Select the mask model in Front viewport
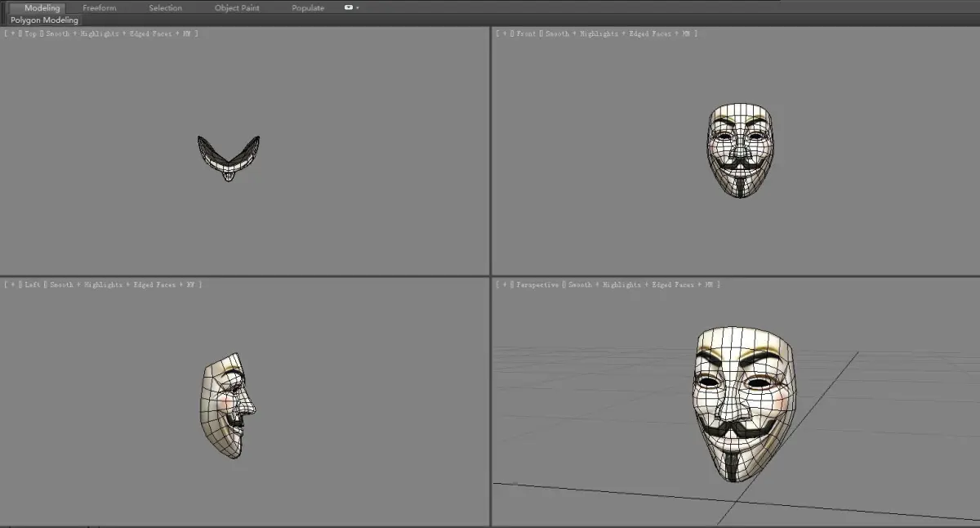The image size is (980, 528). click(x=740, y=151)
